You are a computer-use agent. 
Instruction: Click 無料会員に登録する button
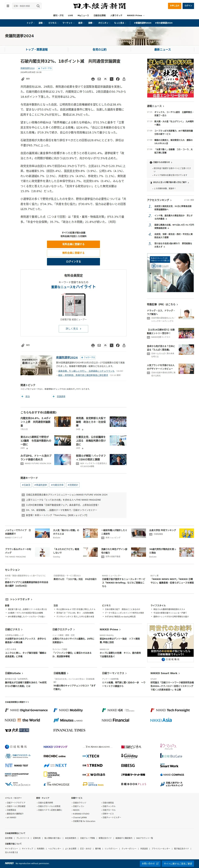click(73, 253)
